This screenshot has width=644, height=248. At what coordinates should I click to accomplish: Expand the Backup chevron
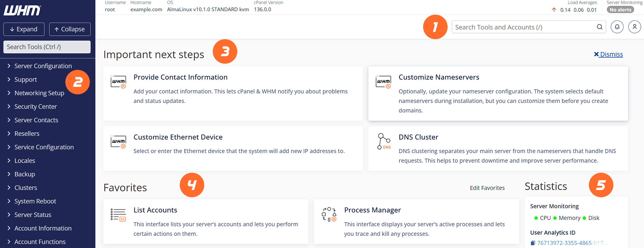[9, 174]
